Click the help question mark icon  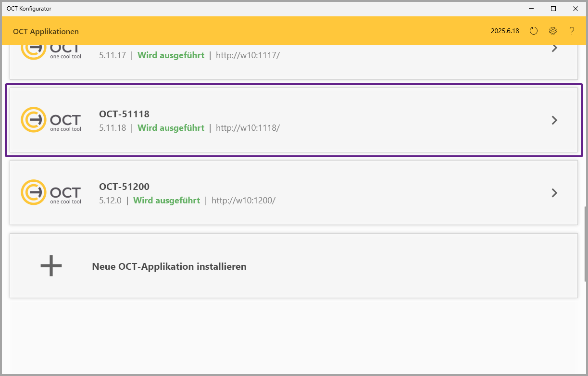tap(572, 31)
